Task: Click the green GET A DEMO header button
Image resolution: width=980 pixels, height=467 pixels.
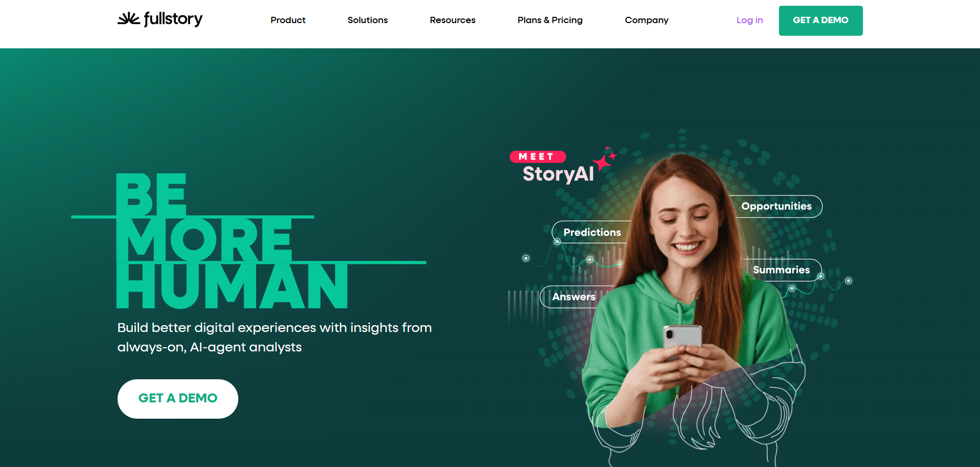Action: pos(820,20)
